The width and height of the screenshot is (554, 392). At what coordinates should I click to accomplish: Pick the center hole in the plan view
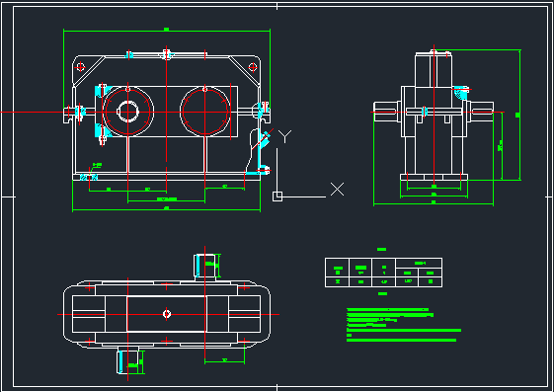coord(167,314)
